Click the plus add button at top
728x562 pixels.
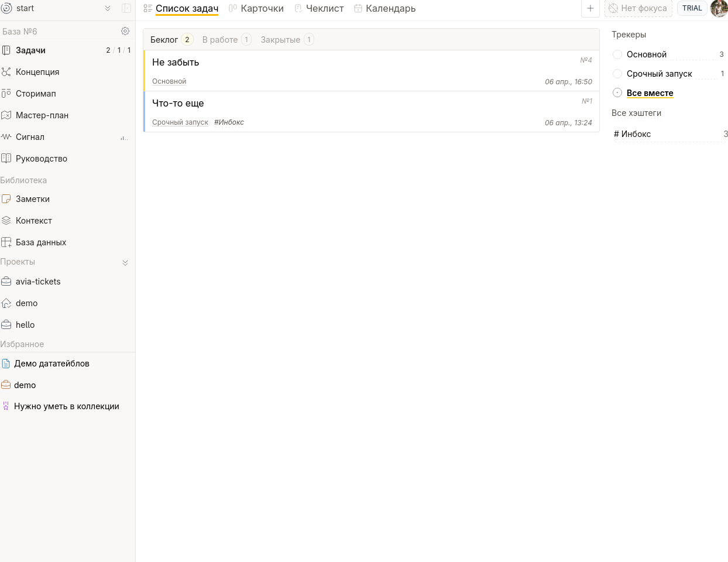(590, 8)
